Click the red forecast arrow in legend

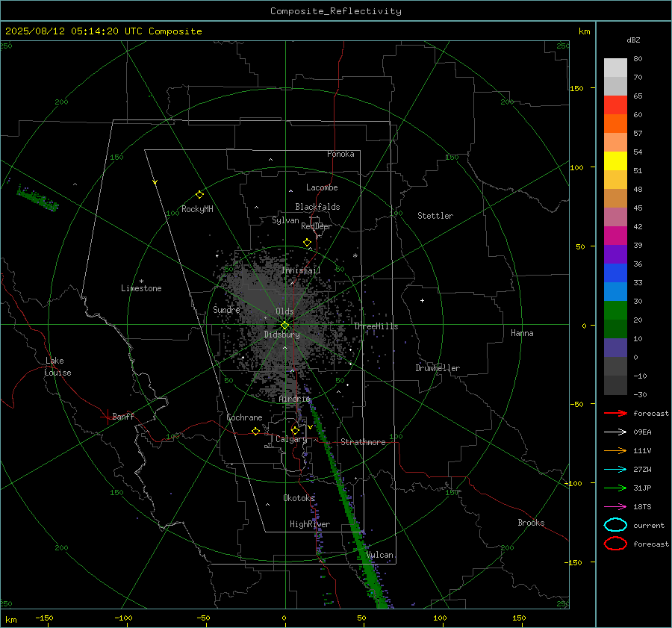[x=615, y=413]
